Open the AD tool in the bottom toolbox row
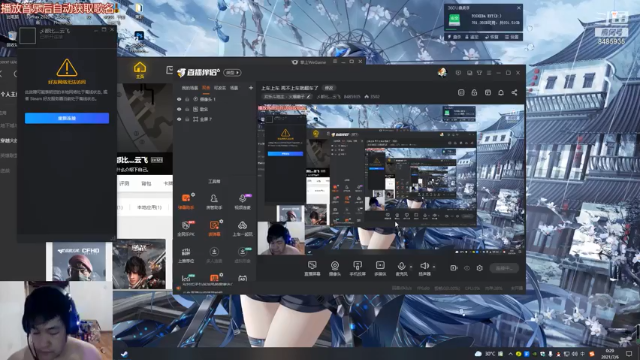The height and width of the screenshot is (360, 640). 242,278
